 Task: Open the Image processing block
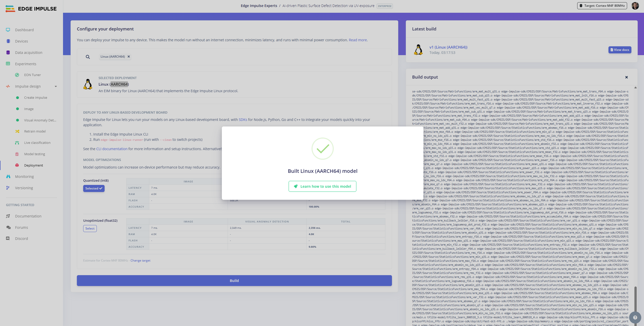[29, 109]
